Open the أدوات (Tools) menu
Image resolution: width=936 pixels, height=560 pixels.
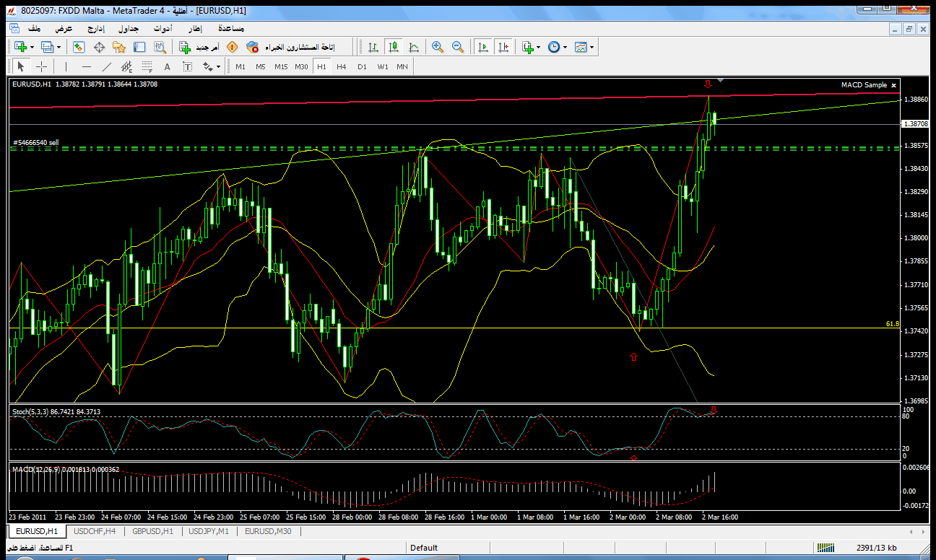coord(162,28)
